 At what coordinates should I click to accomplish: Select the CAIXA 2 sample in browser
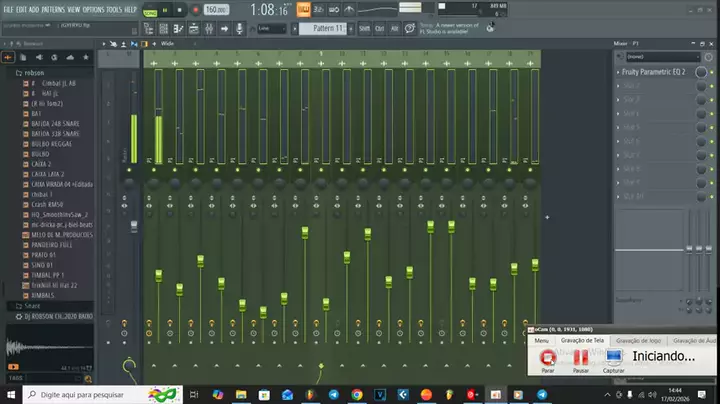tap(42, 164)
